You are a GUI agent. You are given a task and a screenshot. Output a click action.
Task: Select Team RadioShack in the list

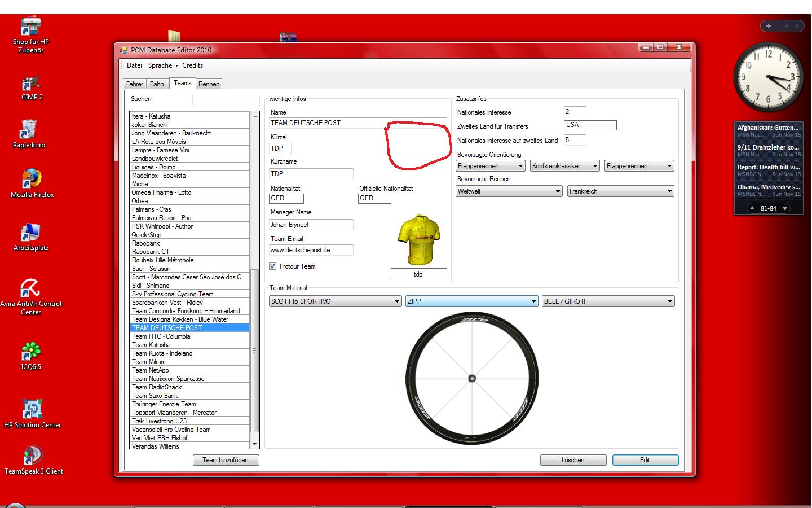[157, 387]
